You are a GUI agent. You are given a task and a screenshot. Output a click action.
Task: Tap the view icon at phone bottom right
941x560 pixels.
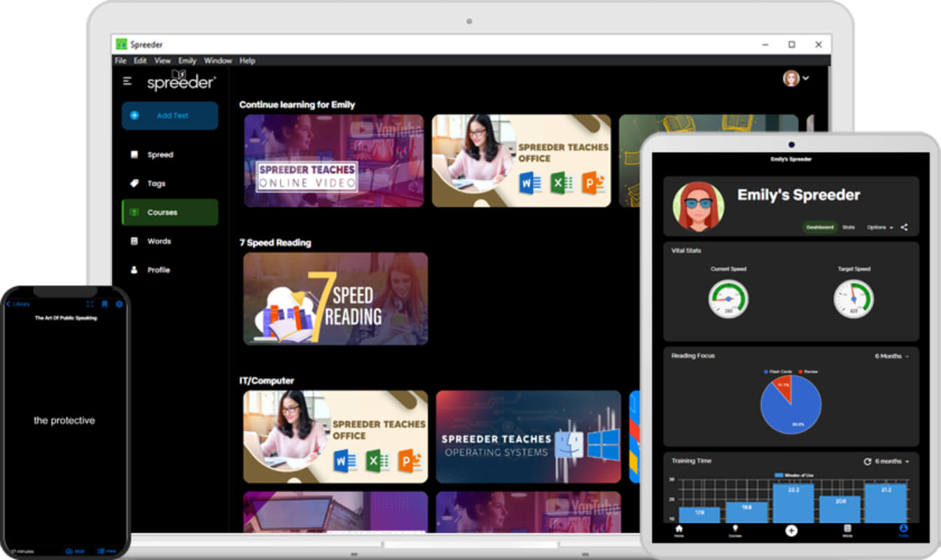(102, 552)
